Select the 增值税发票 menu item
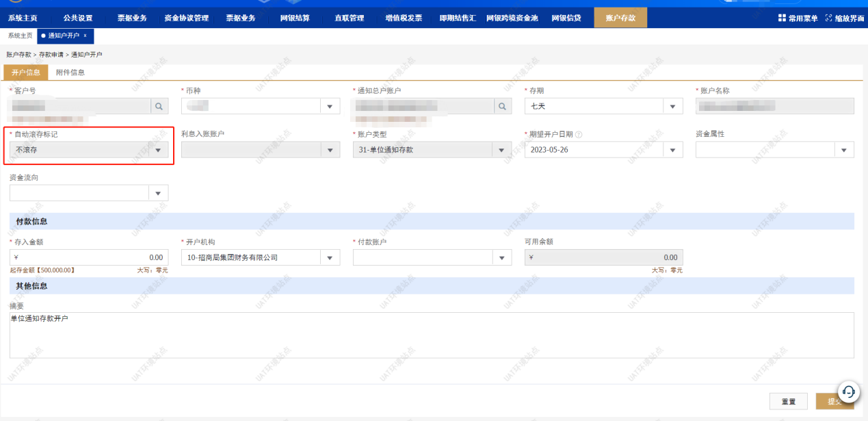The height and width of the screenshot is (421, 868). click(404, 18)
